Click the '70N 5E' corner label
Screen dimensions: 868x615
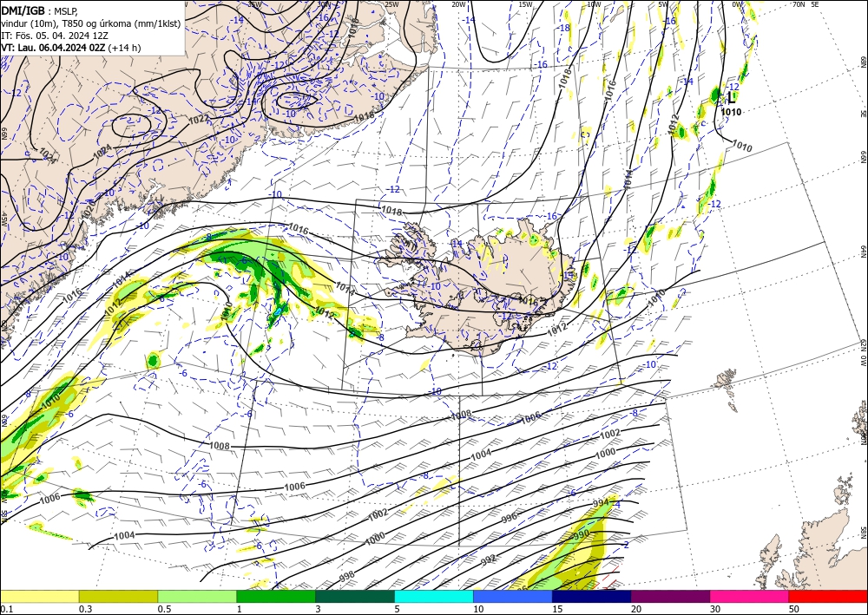[806, 4]
